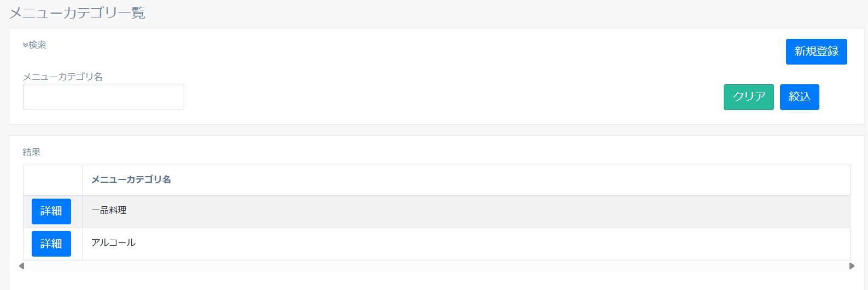Screen dimensions: 868x290
Task: Click the left scroll arrow under table
Action: point(21,266)
